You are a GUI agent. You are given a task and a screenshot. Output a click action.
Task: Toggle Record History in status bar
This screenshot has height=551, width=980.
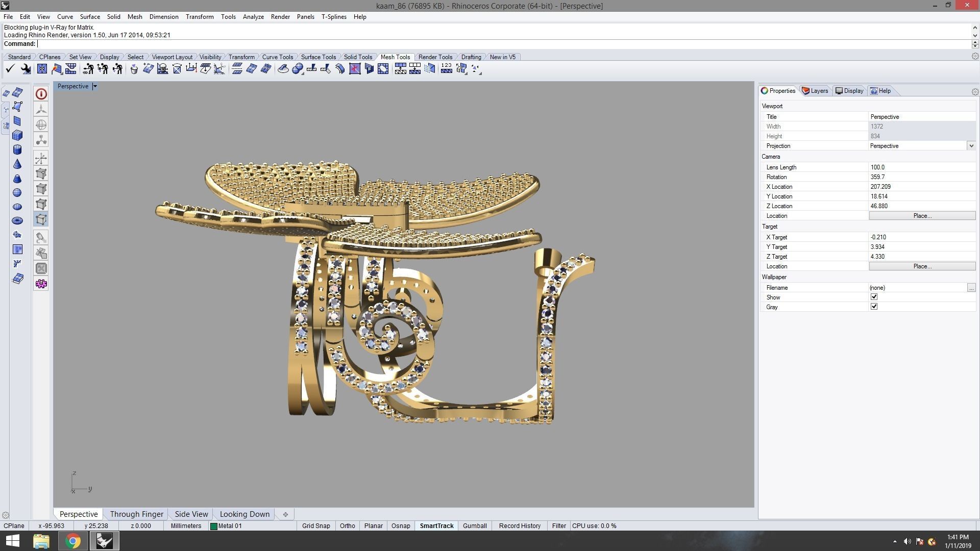tap(520, 526)
